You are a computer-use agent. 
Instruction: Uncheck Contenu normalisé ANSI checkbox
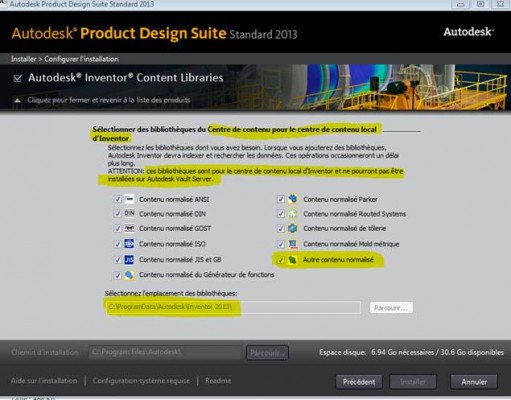click(x=117, y=199)
